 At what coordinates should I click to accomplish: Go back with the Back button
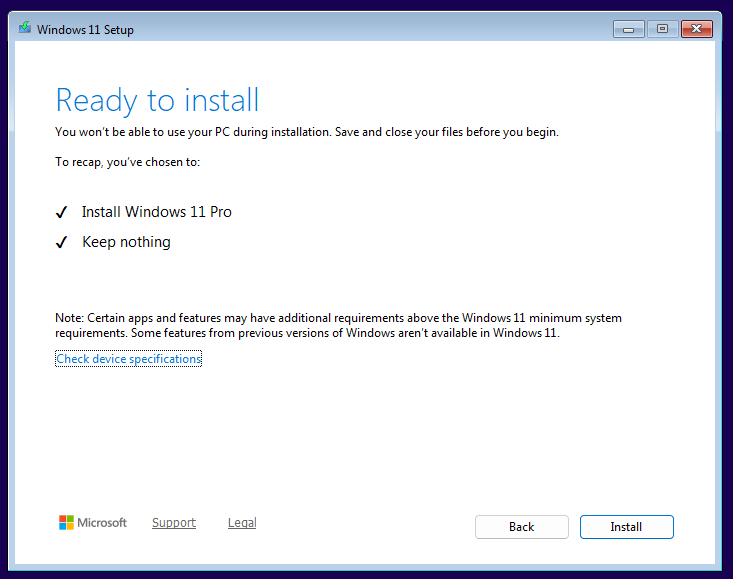coord(522,527)
